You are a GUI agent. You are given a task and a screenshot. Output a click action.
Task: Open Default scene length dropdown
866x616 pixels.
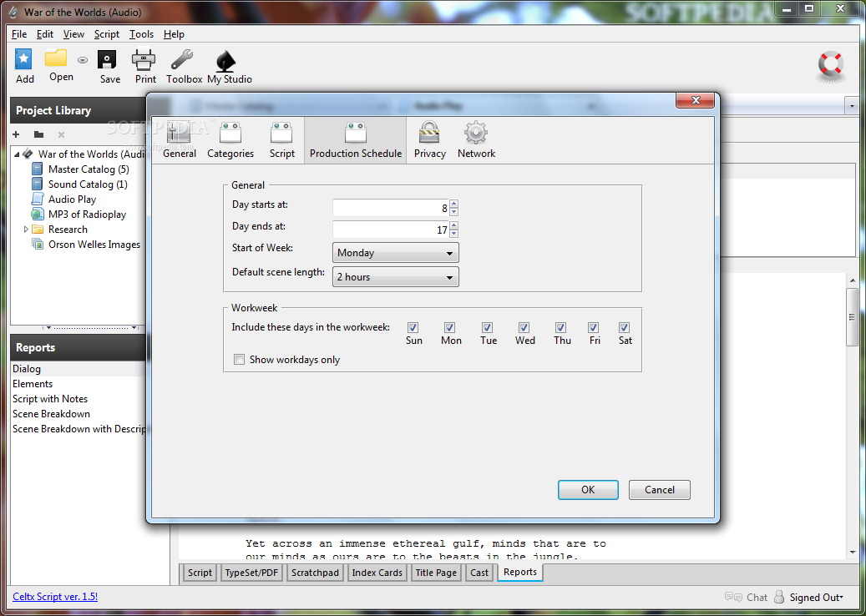coord(396,277)
